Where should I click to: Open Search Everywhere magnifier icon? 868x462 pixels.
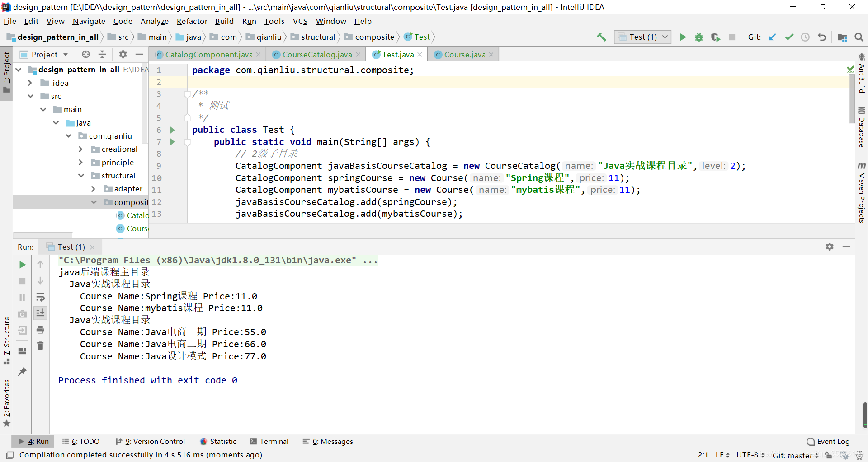pos(859,37)
